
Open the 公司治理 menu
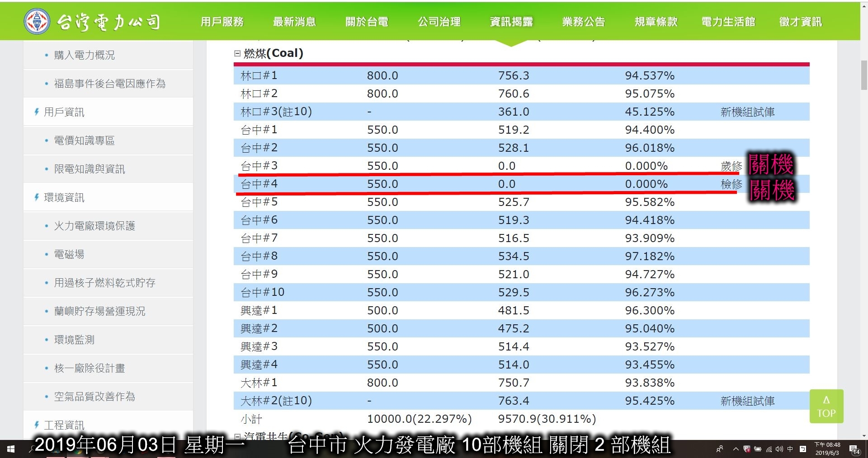[x=439, y=22]
